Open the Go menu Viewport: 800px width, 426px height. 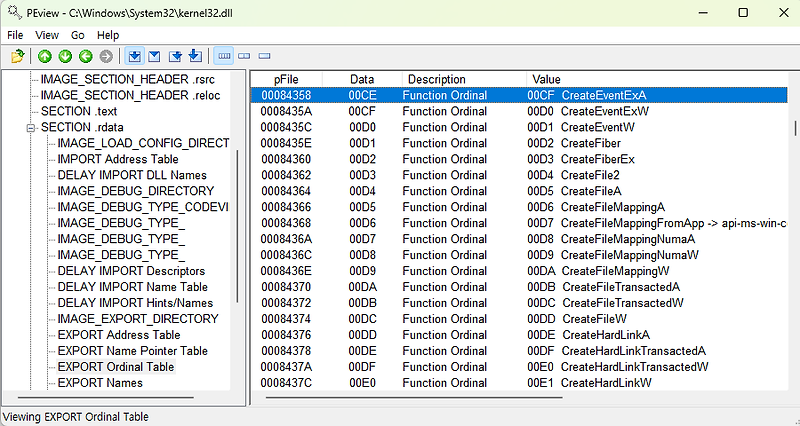click(x=78, y=35)
